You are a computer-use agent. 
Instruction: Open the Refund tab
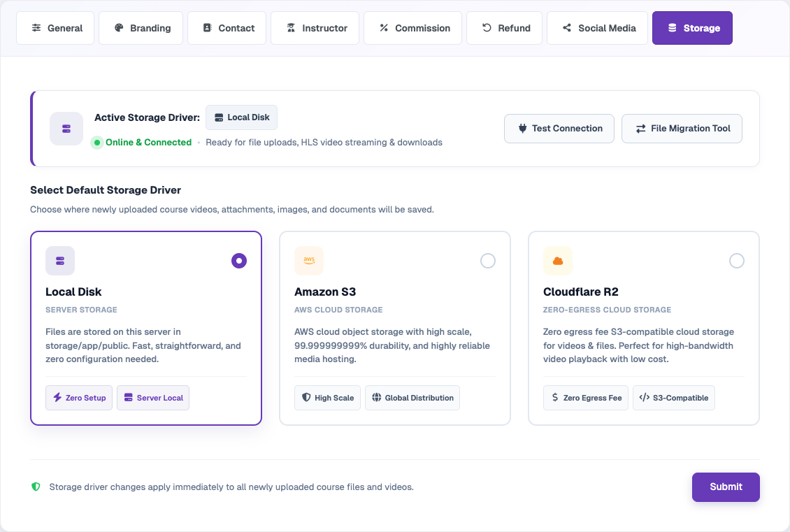coord(504,28)
